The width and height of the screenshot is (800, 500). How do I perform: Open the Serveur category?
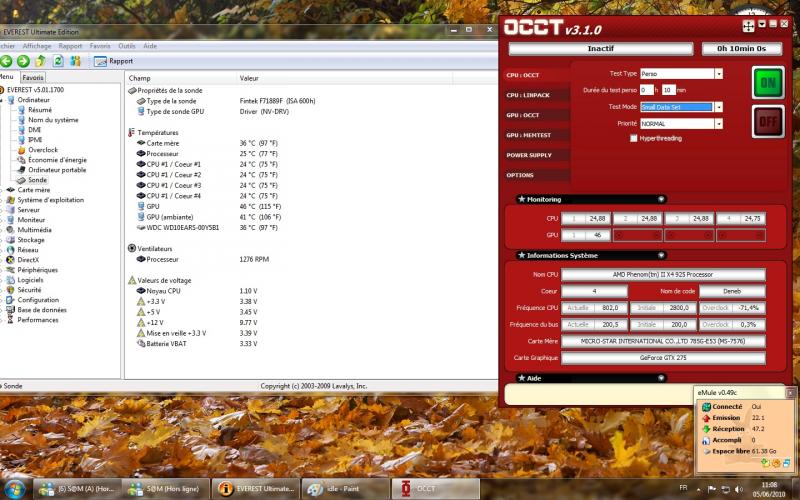click(29, 210)
